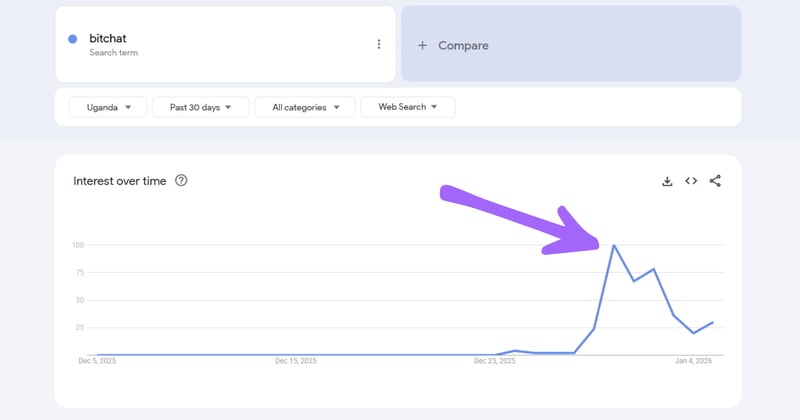The width and height of the screenshot is (800, 420).
Task: Click the Interest over time heading
Action: pyautogui.click(x=119, y=181)
